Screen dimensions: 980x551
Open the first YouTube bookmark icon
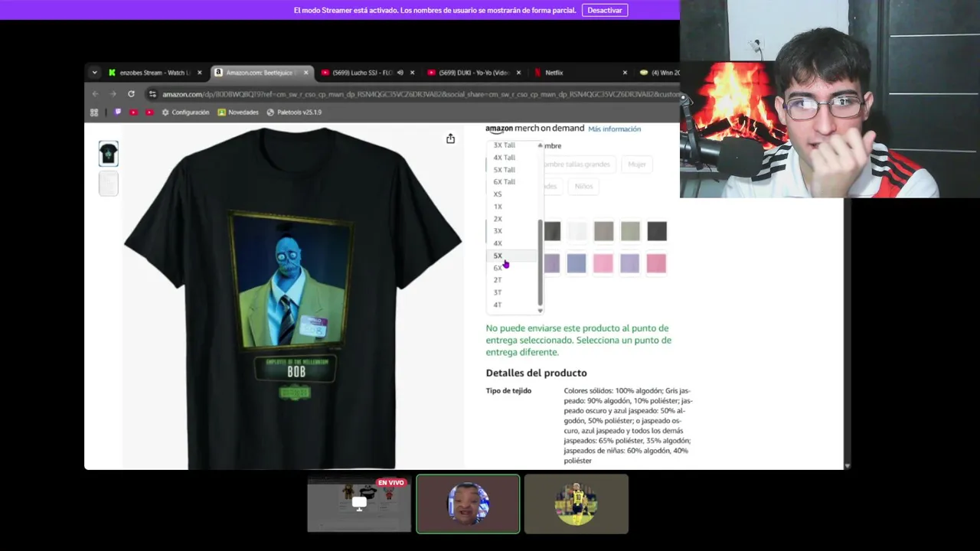coord(133,112)
